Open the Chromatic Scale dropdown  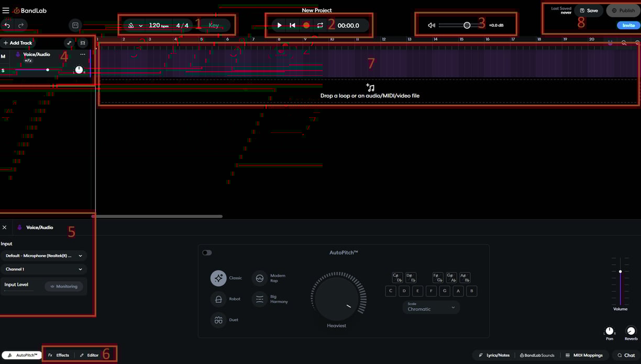point(431,307)
